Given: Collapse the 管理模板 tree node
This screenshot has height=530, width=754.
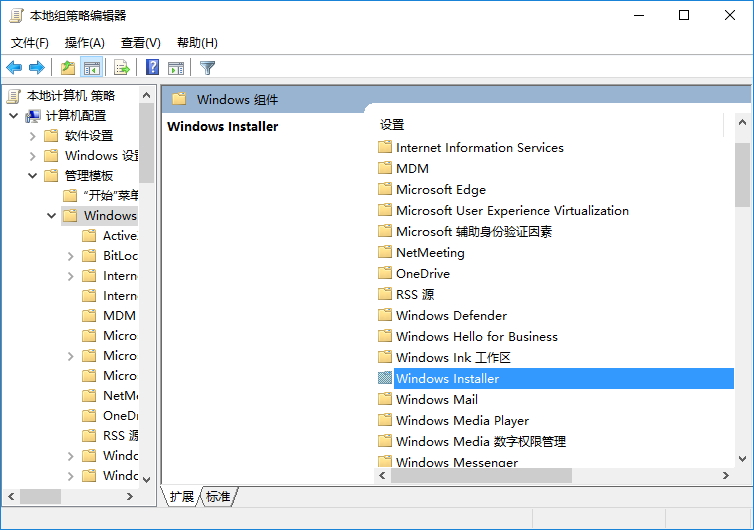Looking at the screenshot, I should (x=32, y=176).
